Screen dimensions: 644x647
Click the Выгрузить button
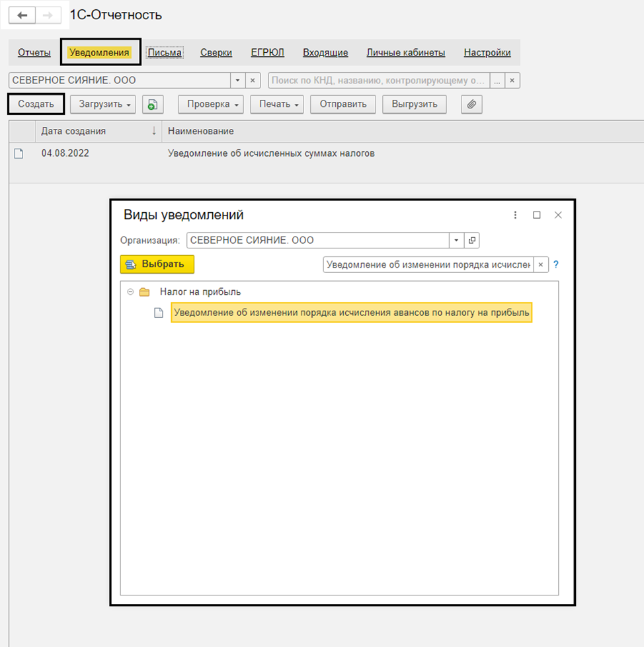pyautogui.click(x=415, y=104)
